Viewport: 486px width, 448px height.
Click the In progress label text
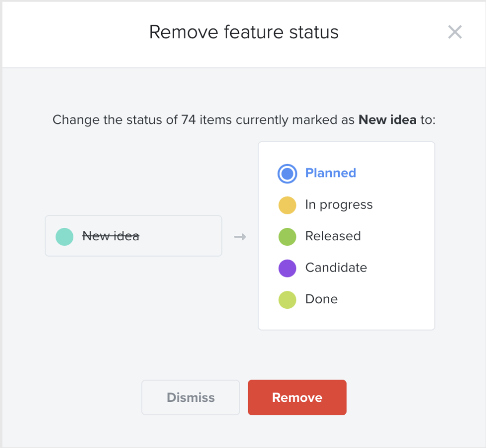point(339,205)
